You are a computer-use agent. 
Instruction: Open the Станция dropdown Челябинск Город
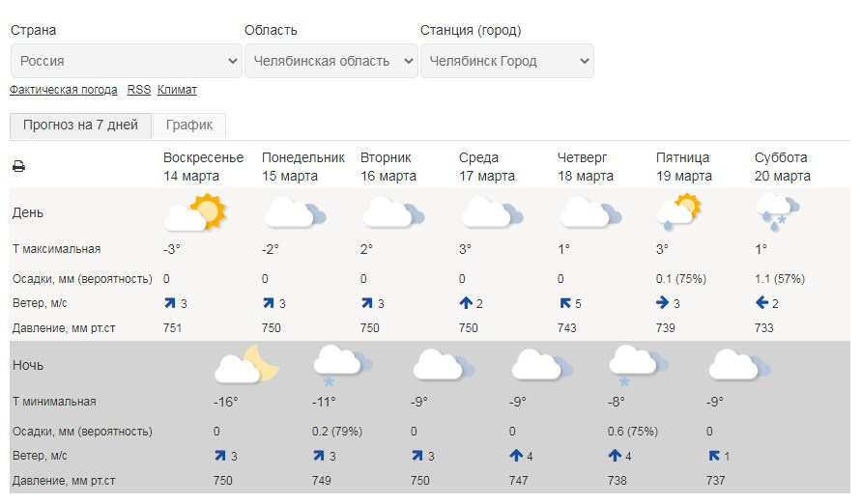tap(507, 61)
